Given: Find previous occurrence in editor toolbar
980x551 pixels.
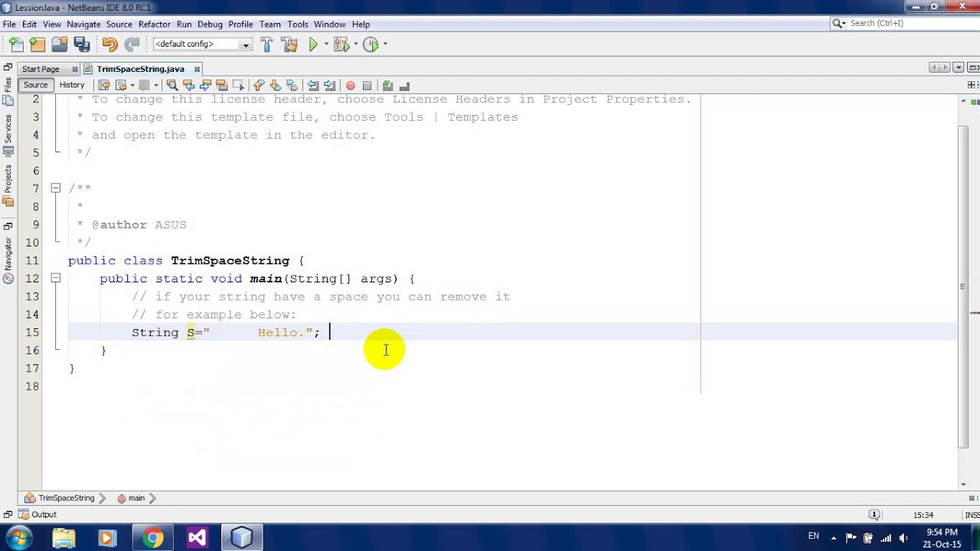Looking at the screenshot, I should tap(189, 85).
